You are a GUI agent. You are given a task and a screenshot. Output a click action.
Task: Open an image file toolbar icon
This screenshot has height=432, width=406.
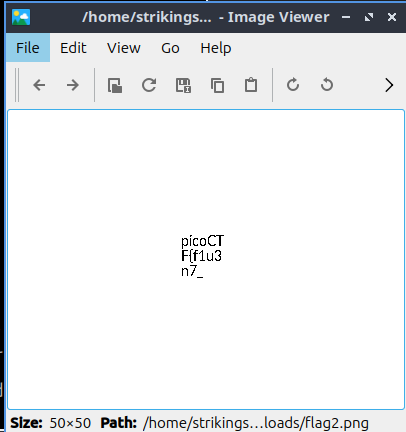click(x=115, y=85)
